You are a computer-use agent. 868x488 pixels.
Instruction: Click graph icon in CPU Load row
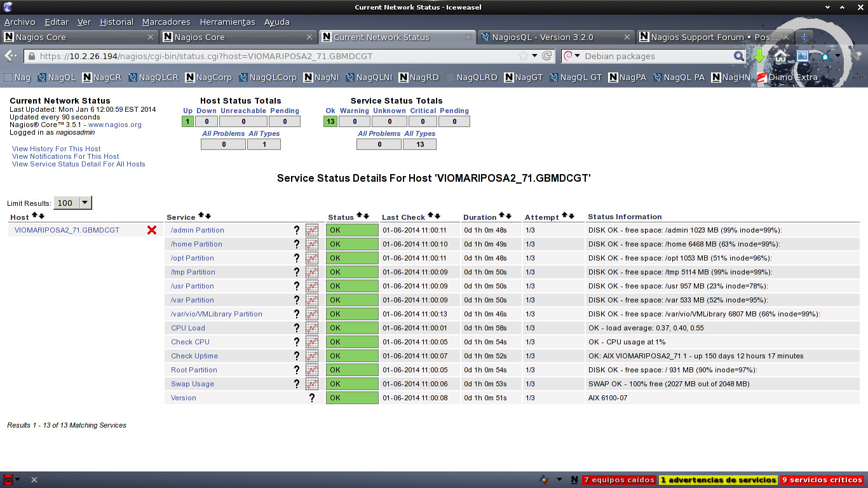click(x=311, y=328)
